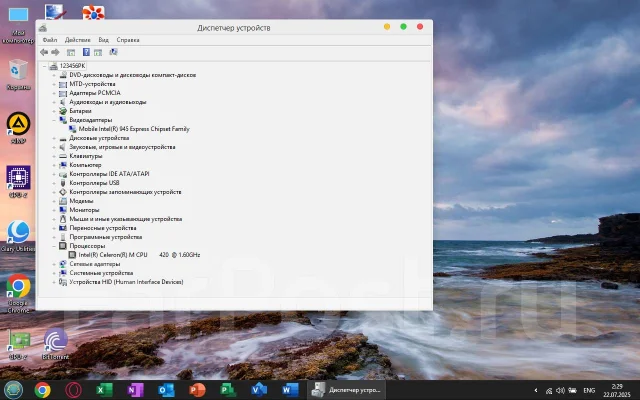Switch input language via ENG indicator

(x=589, y=391)
